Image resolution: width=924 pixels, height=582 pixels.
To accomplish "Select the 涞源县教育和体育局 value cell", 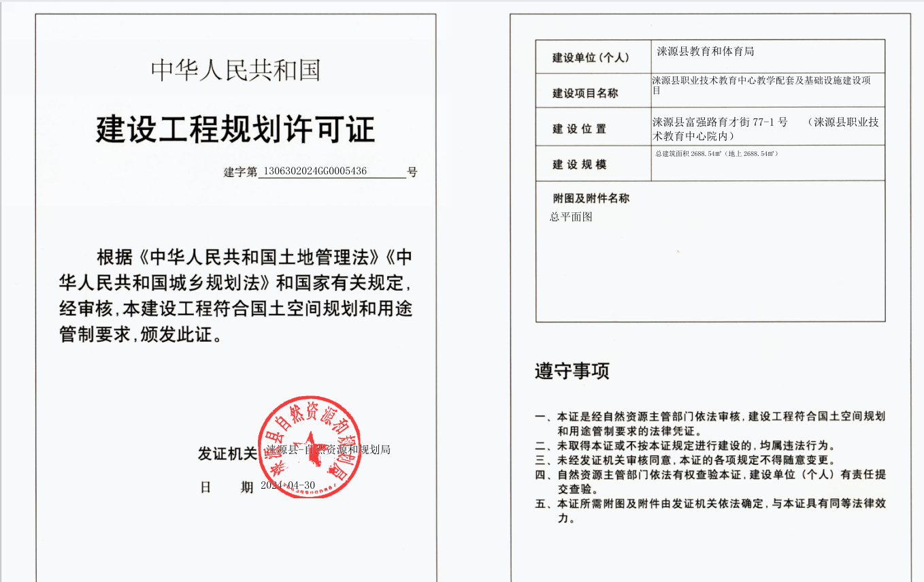I will pyautogui.click(x=705, y=52).
